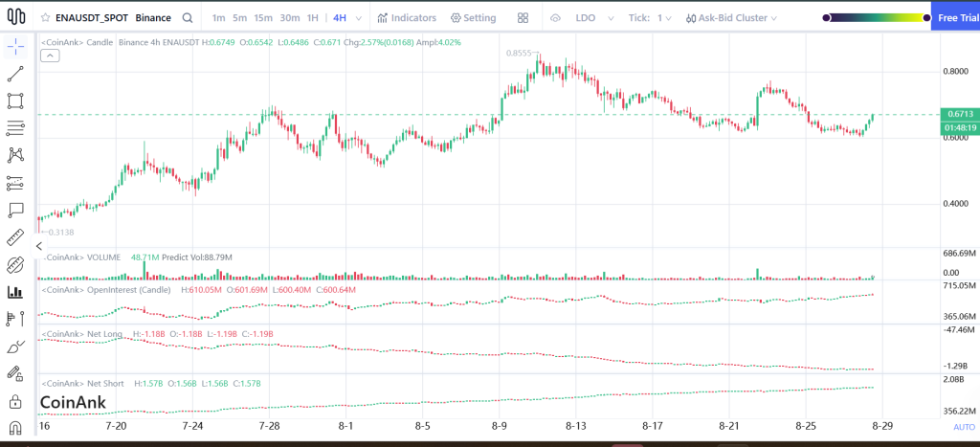Click the 0.8000 price axis label
Image resolution: width=980 pixels, height=447 pixels.
[955, 71]
